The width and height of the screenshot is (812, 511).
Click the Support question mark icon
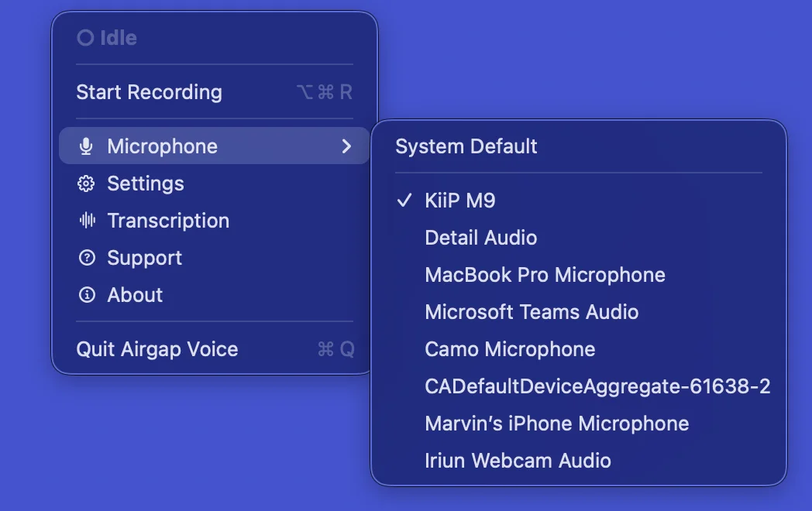pos(85,258)
